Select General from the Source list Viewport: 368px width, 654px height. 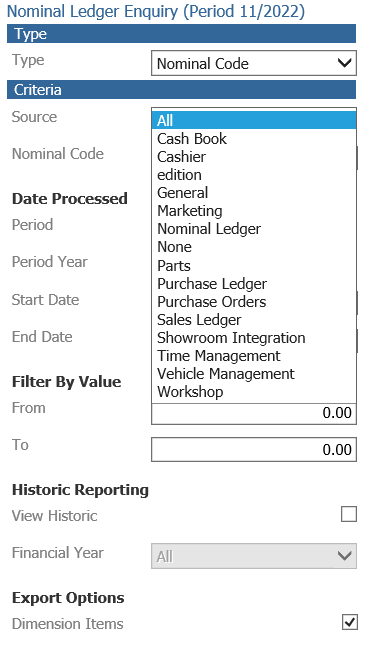click(254, 193)
